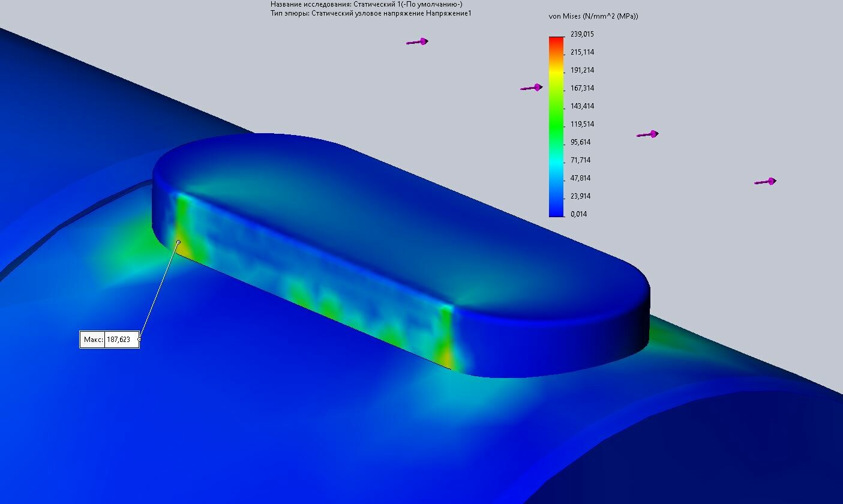
Task: Select the 0,014 minimum legend value
Action: coord(579,214)
